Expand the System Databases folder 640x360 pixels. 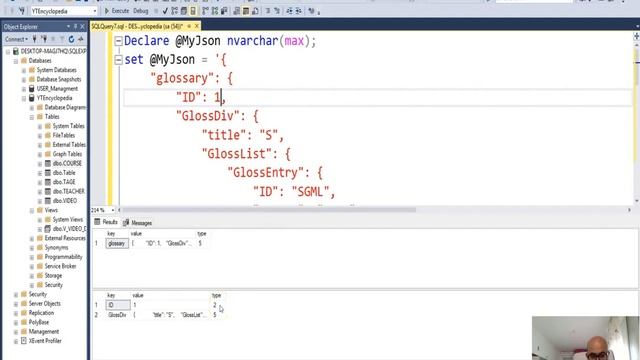tap(24, 70)
